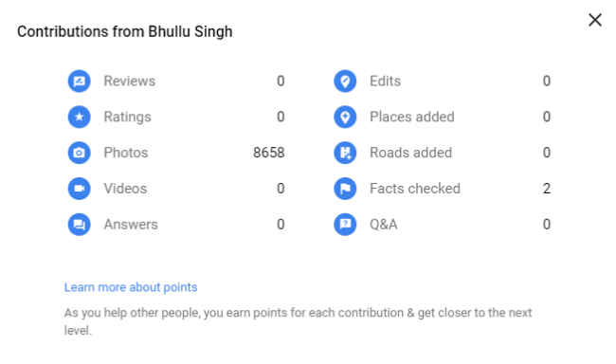Click the Roads added label
616x364 pixels.
pos(410,153)
